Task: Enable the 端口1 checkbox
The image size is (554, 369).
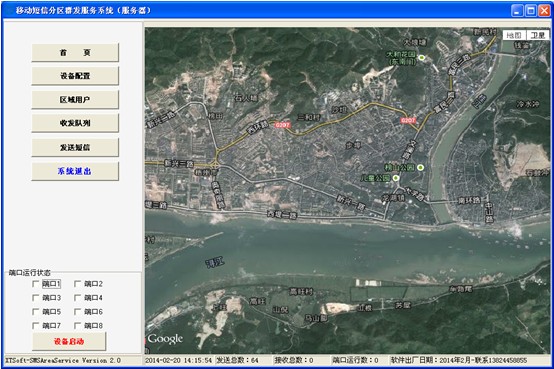Action: click(36, 284)
